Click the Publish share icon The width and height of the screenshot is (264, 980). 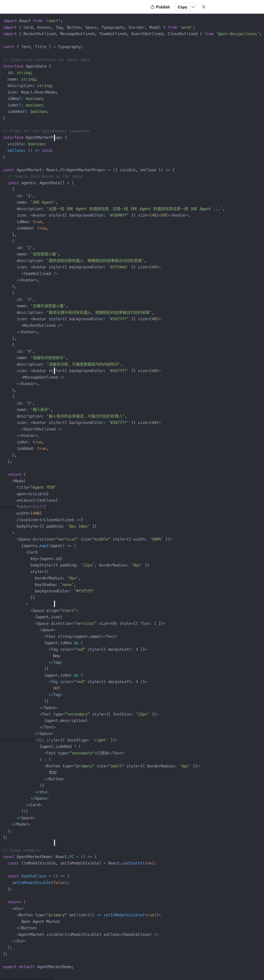click(x=152, y=7)
